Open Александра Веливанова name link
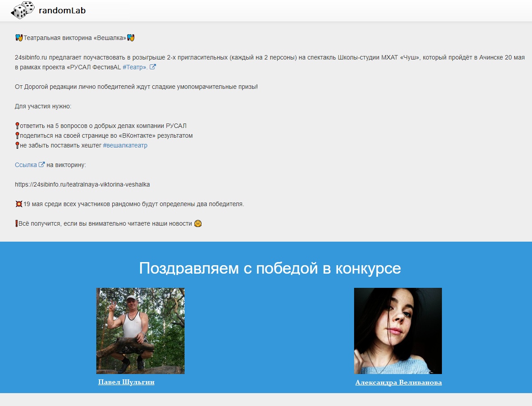 point(398,382)
